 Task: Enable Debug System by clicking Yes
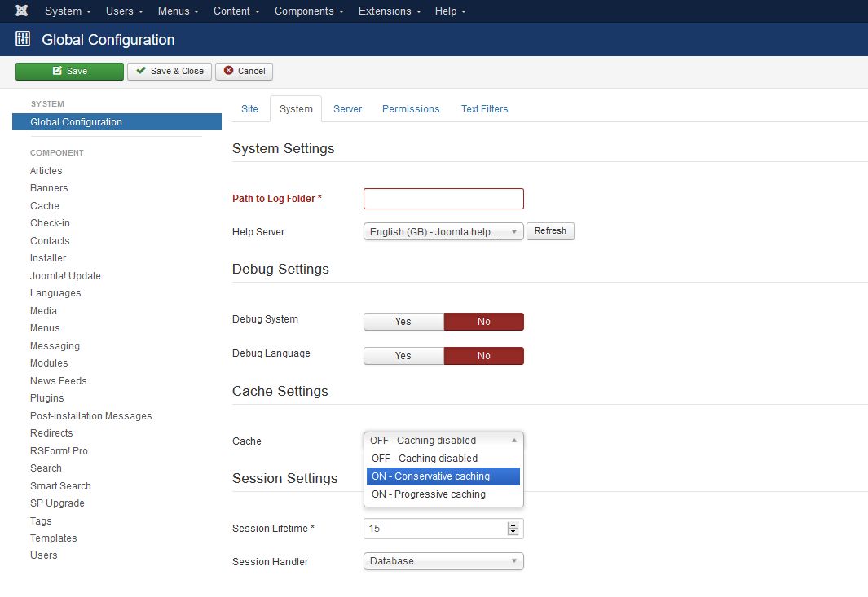403,321
